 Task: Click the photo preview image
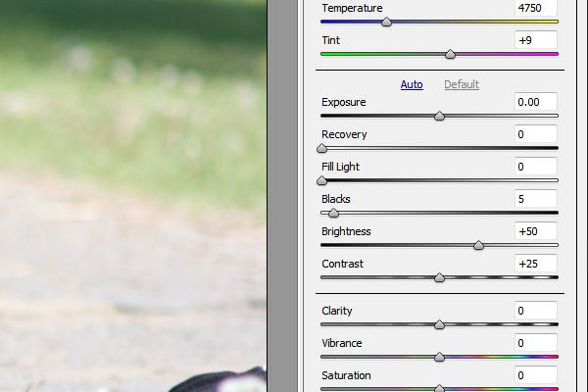tap(133, 196)
